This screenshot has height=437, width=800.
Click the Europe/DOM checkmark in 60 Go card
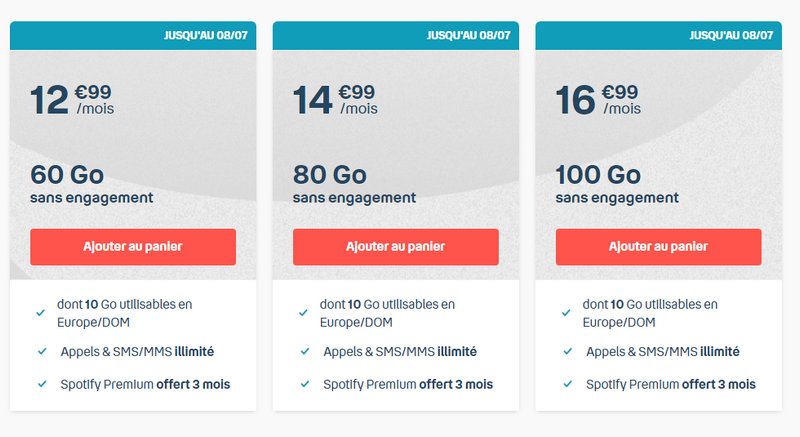coord(41,313)
